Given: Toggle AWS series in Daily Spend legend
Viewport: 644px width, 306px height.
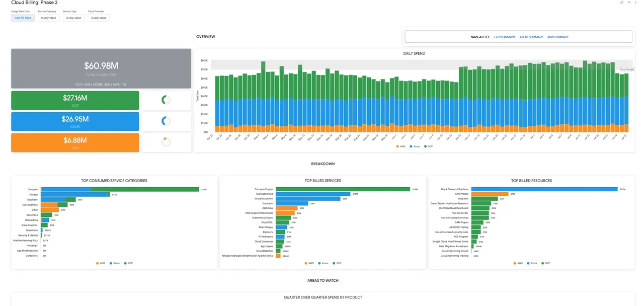Looking at the screenshot, I should tap(401, 146).
